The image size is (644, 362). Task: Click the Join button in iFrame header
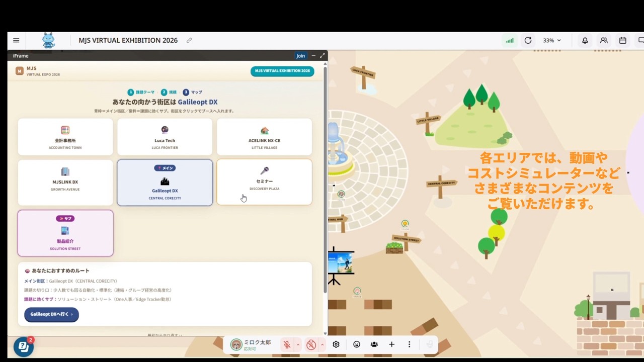[x=300, y=56]
